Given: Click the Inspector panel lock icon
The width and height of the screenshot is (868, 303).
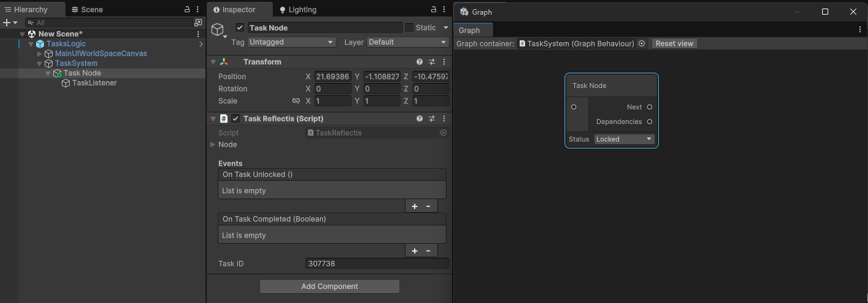Looking at the screenshot, I should point(434,10).
